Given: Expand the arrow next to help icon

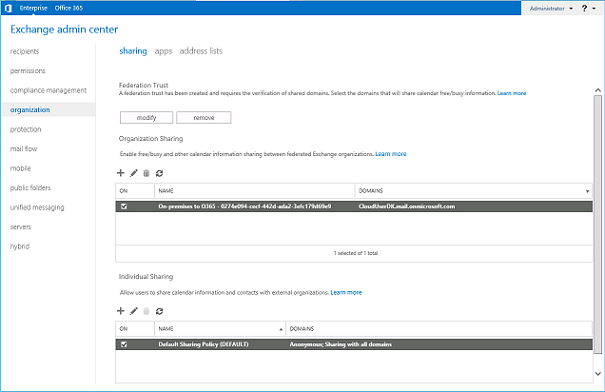Looking at the screenshot, I should [x=594, y=8].
